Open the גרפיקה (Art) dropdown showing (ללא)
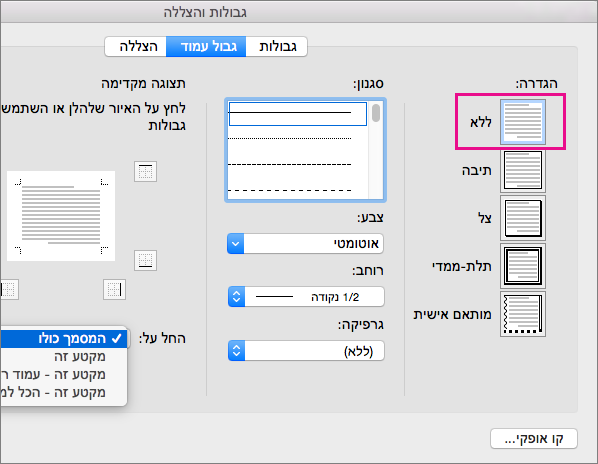This screenshot has height=464, width=598. pyautogui.click(x=306, y=351)
